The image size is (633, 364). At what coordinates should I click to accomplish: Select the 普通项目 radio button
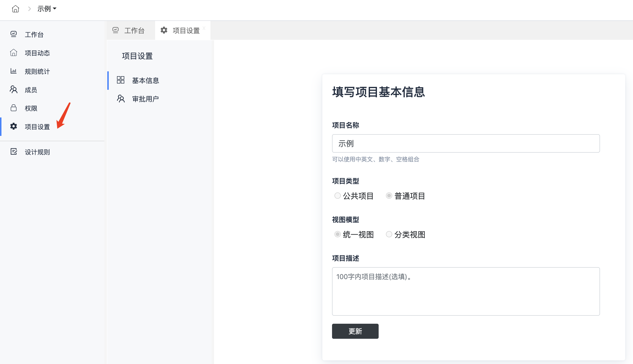point(389,196)
